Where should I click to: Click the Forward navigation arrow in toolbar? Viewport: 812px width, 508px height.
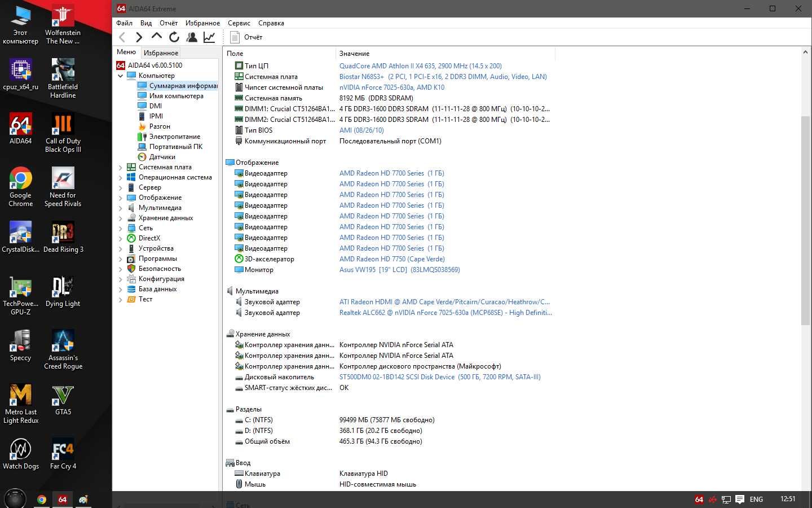point(139,37)
